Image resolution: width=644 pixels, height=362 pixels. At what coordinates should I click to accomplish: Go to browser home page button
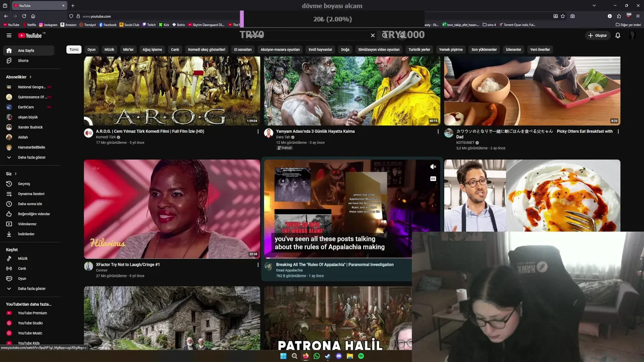(x=33, y=16)
